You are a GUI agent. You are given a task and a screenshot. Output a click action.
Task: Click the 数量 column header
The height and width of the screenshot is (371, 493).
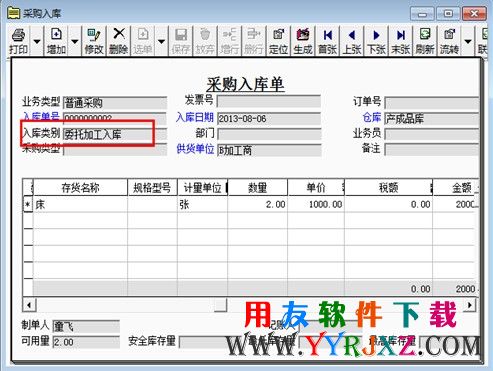coord(258,188)
